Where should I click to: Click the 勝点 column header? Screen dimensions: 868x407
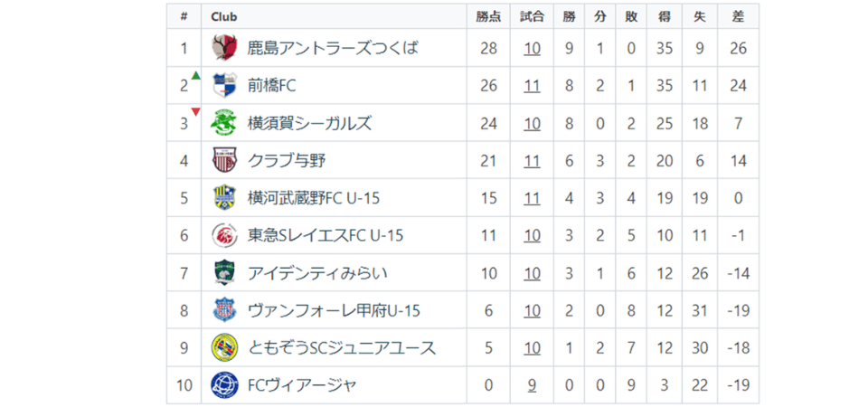coord(489,16)
